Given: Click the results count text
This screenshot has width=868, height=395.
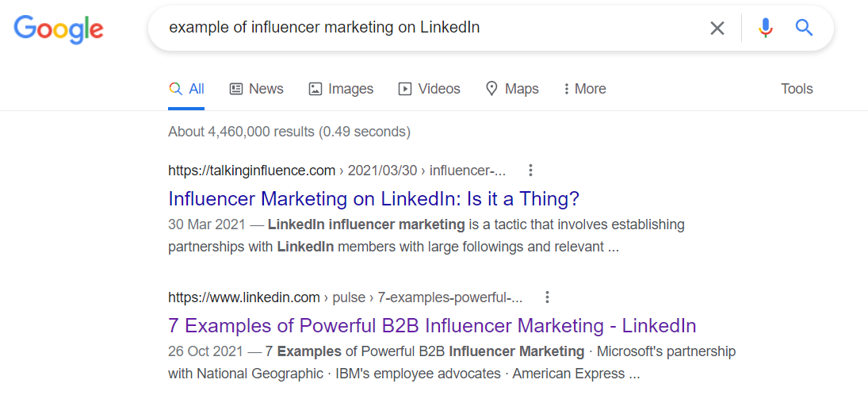Looking at the screenshot, I should click(x=289, y=132).
